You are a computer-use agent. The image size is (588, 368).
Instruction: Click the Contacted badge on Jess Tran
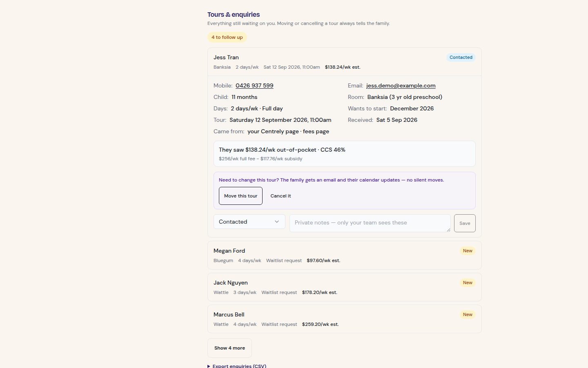coord(461,57)
